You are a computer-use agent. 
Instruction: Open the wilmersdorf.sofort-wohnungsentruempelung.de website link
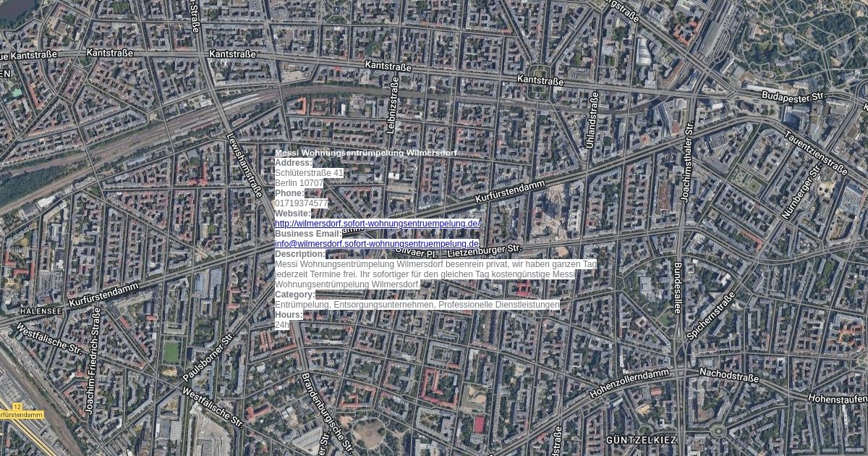pyautogui.click(x=377, y=224)
